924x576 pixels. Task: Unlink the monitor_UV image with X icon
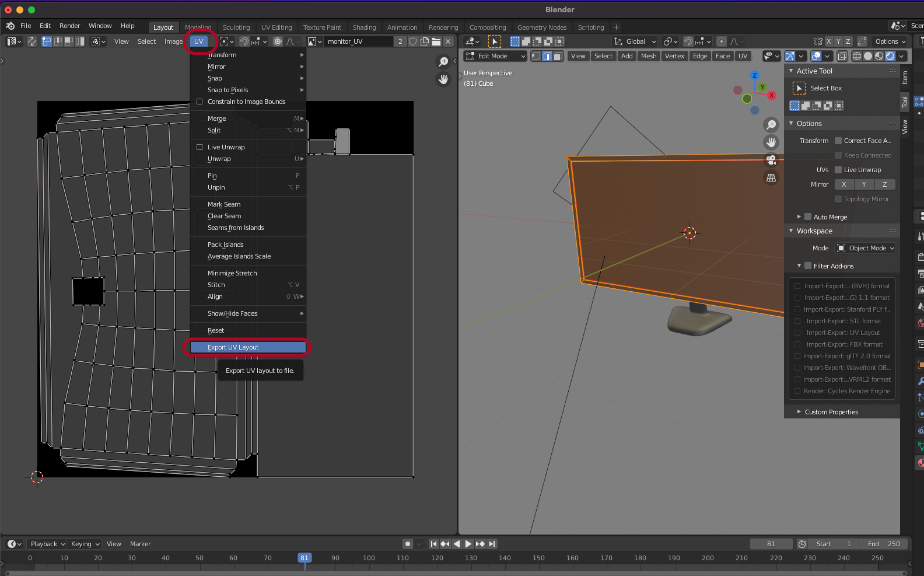pos(448,41)
